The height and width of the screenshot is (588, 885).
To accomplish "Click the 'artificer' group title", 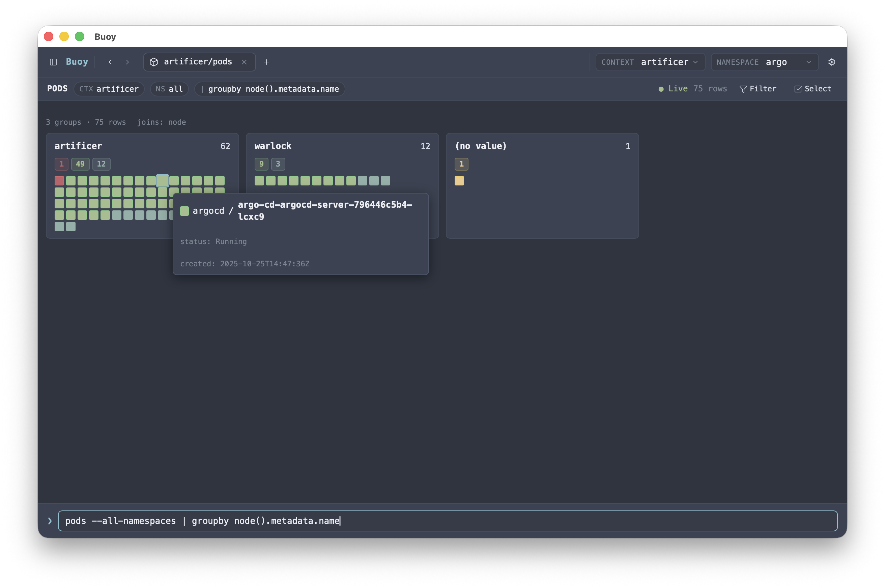I will (78, 146).
